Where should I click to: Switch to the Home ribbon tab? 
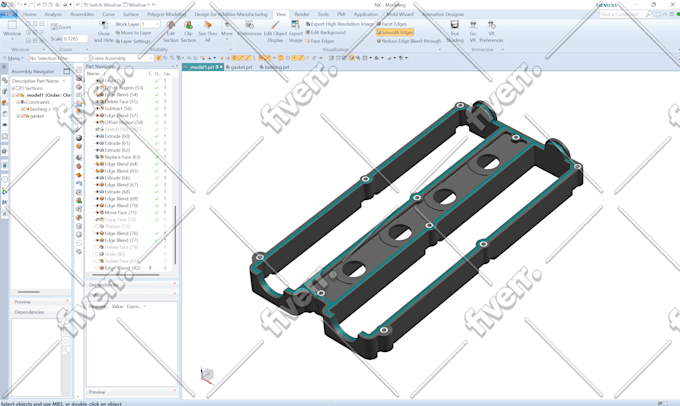29,14
